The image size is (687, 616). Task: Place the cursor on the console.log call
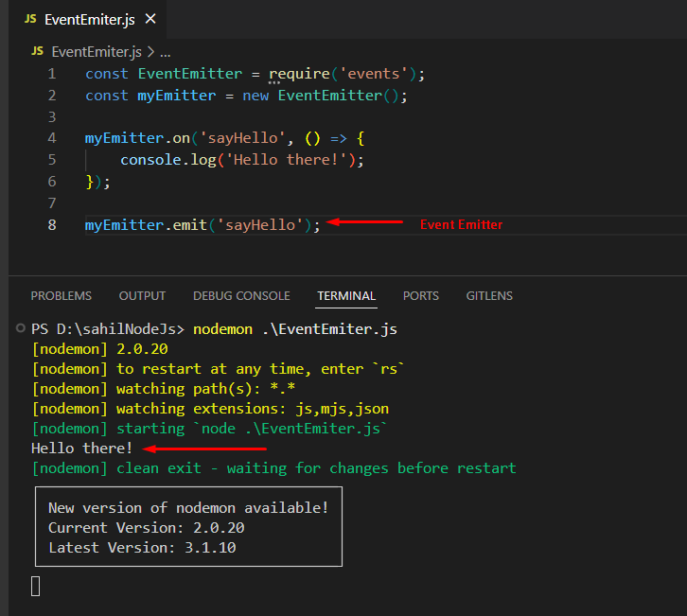pos(156,160)
